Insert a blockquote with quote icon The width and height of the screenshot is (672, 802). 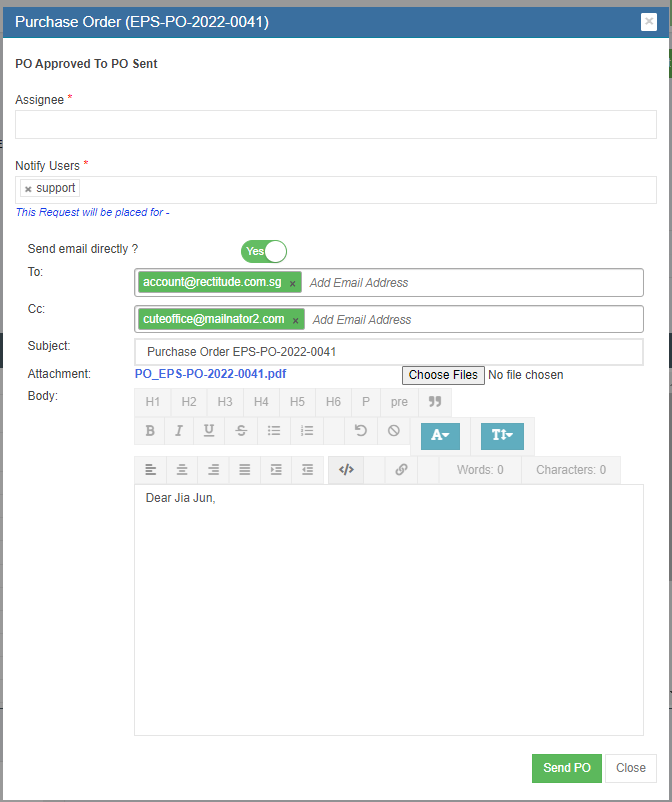(x=435, y=402)
